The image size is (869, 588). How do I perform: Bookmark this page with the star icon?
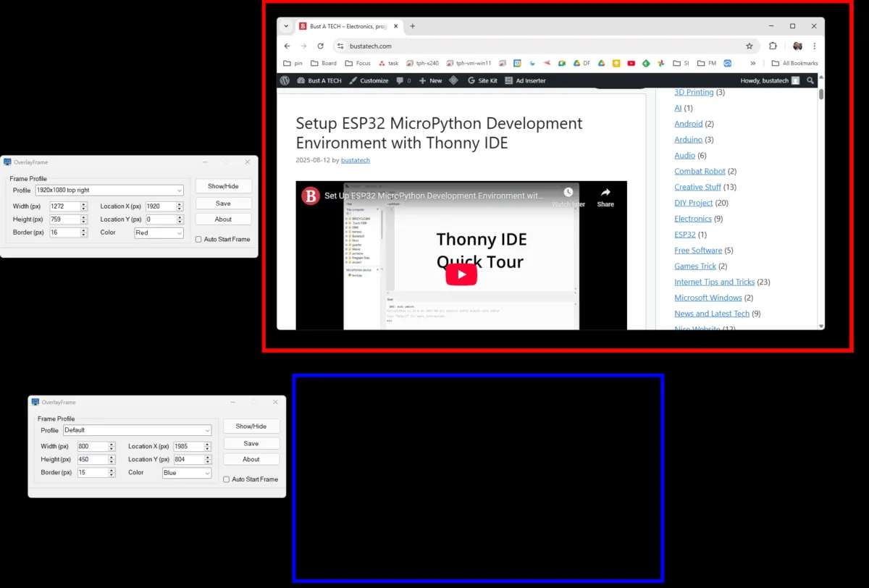750,46
